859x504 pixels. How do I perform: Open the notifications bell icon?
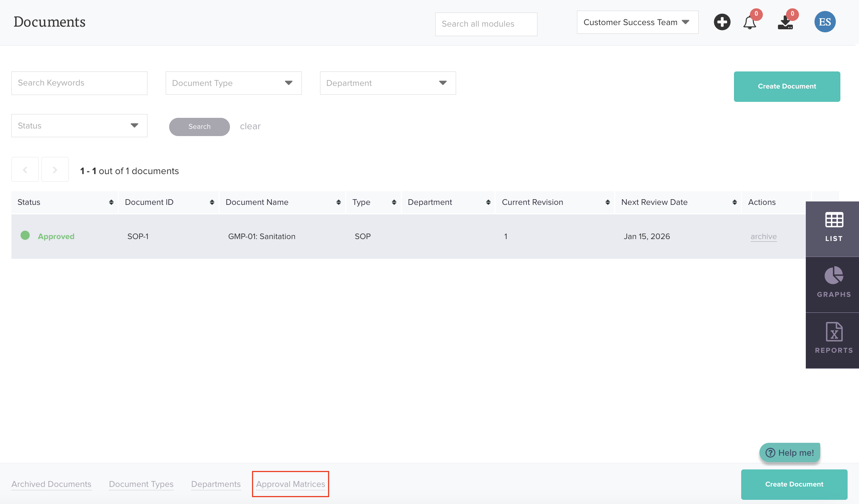pos(750,22)
